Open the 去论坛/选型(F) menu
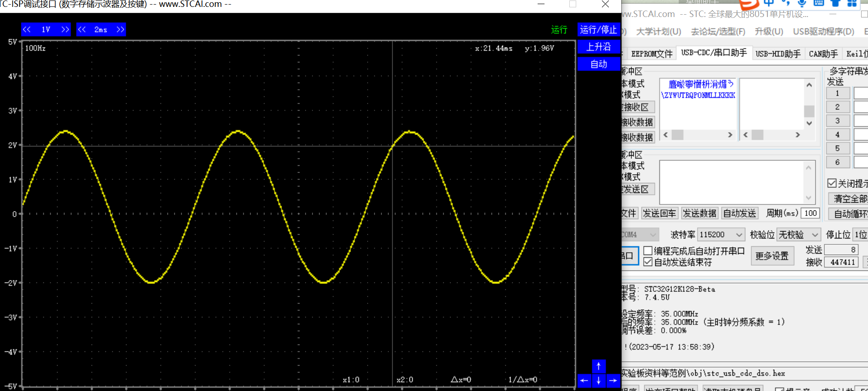 pos(718,32)
